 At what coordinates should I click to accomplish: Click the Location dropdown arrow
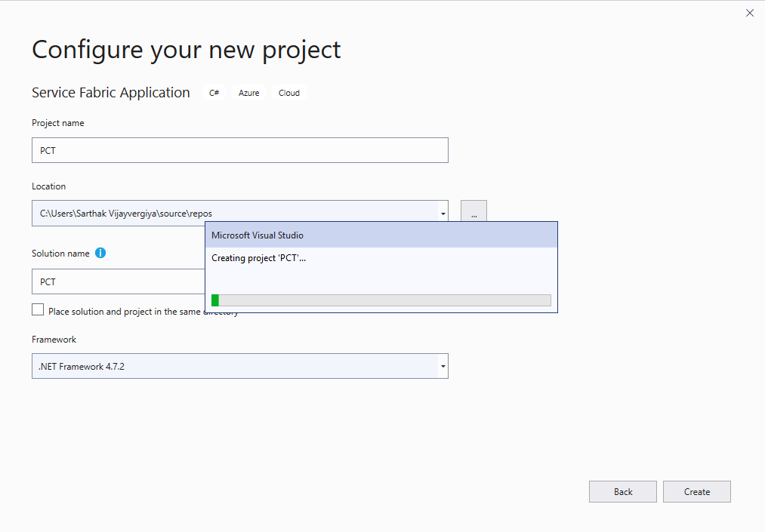[x=443, y=213]
